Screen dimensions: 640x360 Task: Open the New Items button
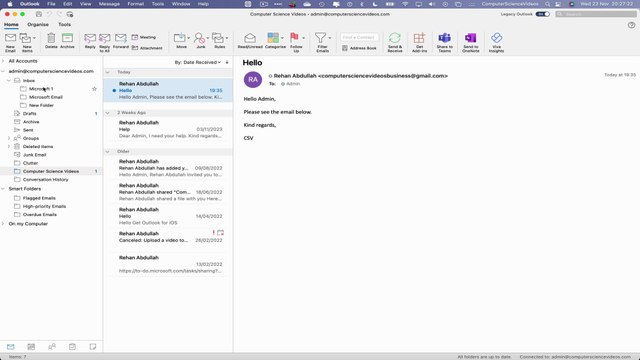coord(27,42)
